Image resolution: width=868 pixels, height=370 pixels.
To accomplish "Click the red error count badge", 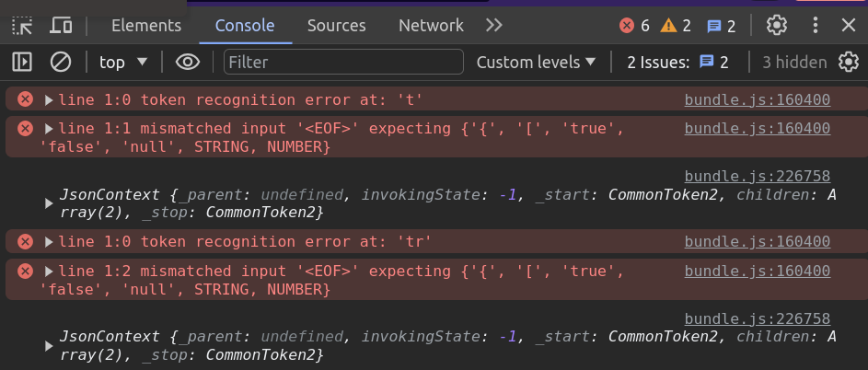I will tap(634, 26).
